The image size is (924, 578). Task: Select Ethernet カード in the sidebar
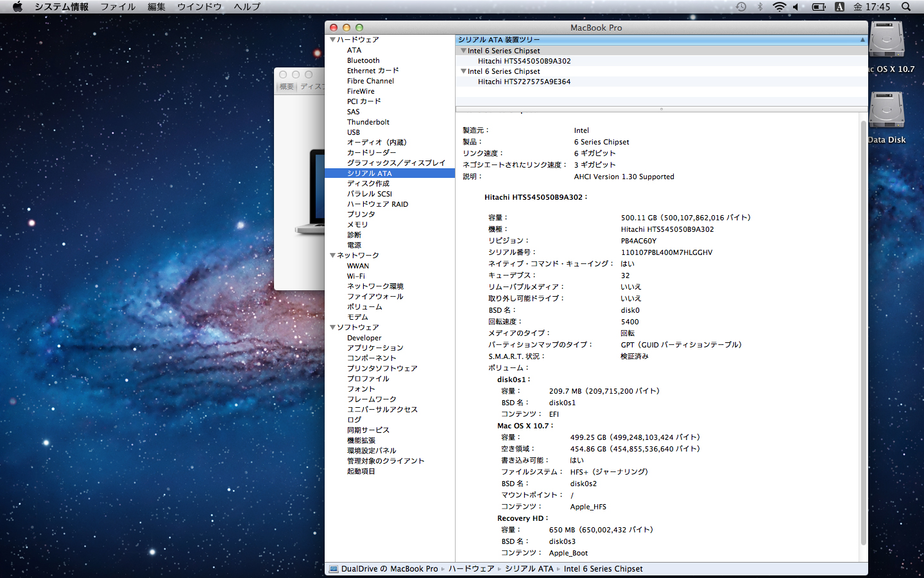pyautogui.click(x=373, y=71)
